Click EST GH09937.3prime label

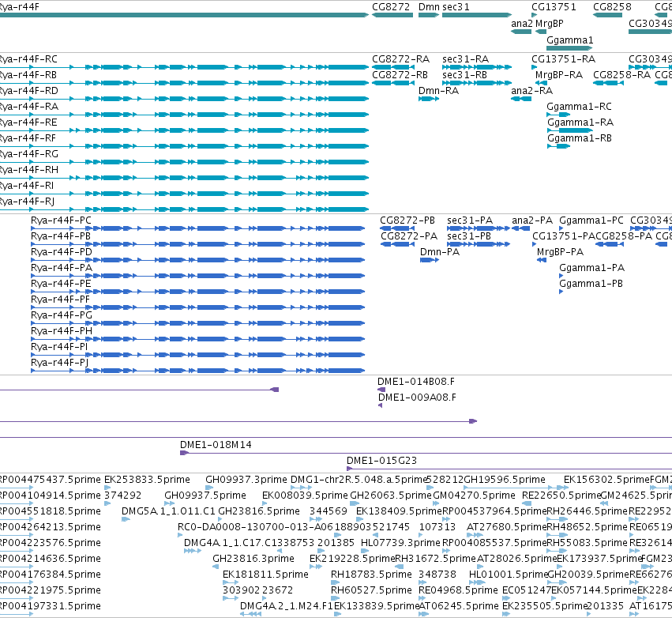[246, 480]
